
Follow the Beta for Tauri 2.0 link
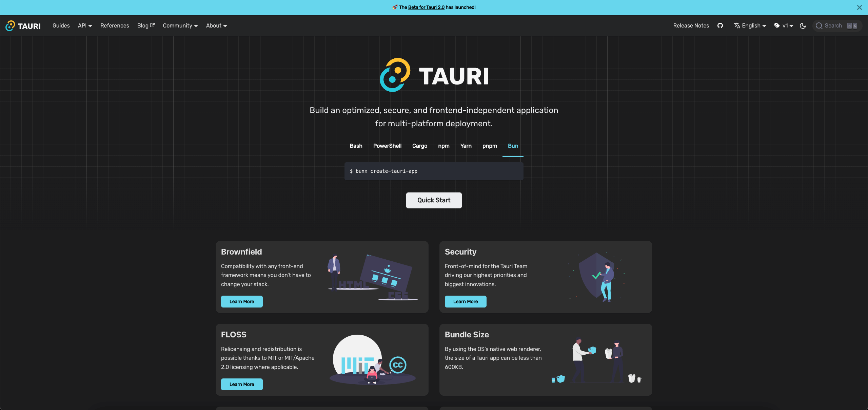pos(426,7)
